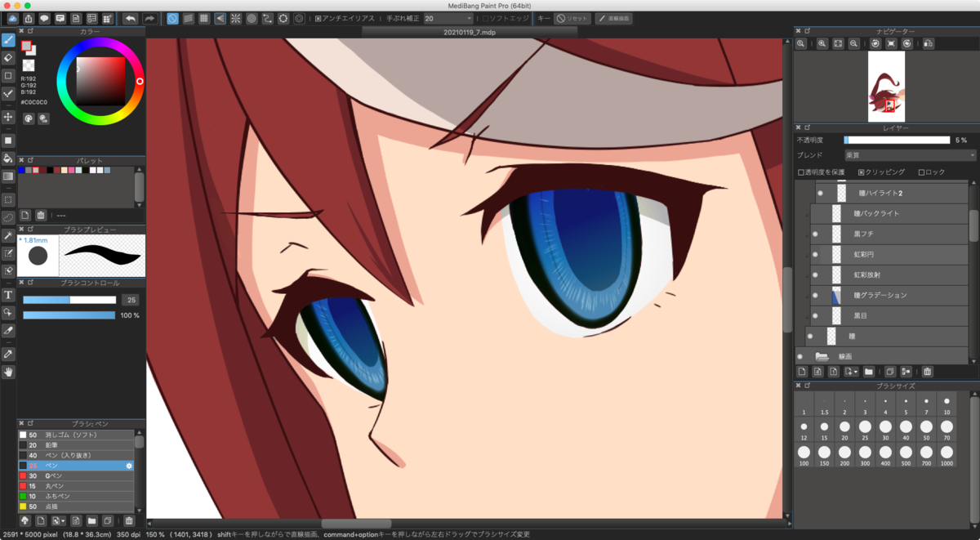Hide the 黒フチ layer
This screenshot has width=980, height=540.
pos(815,234)
